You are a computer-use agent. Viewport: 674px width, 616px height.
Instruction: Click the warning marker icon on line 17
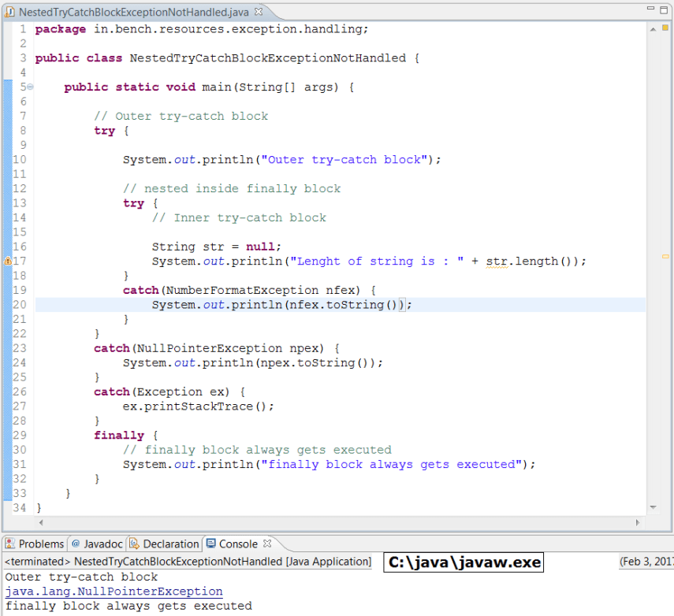[8, 261]
